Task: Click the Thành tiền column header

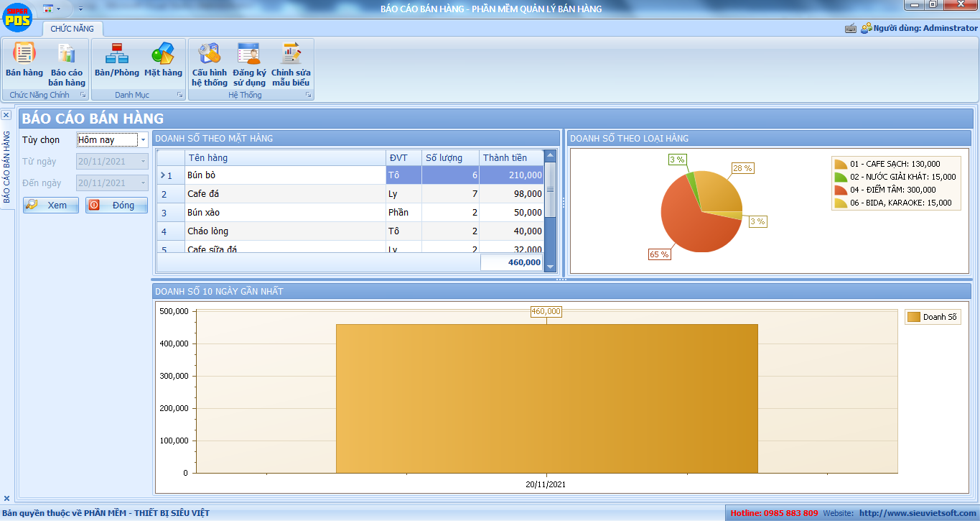Action: 505,157
